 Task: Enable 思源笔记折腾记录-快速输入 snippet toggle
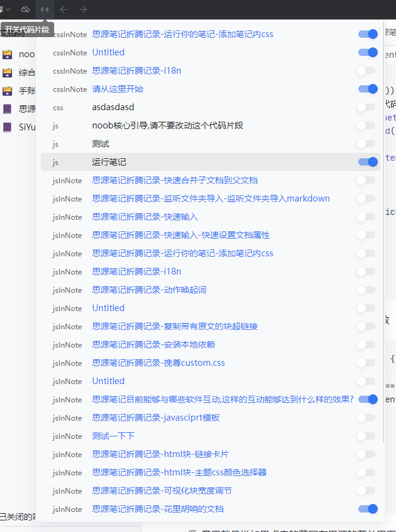click(366, 217)
